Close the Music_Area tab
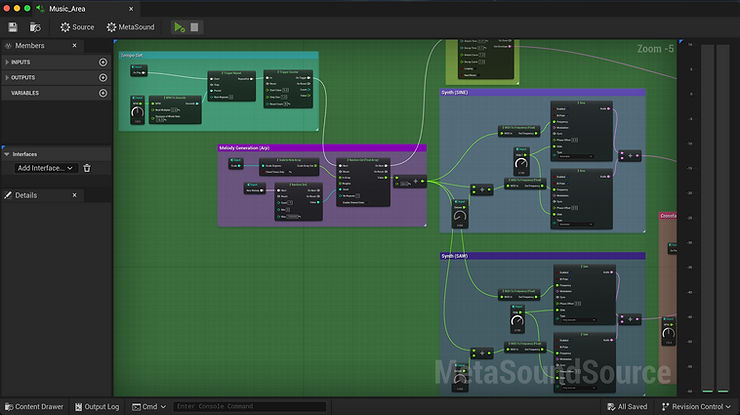Screen dimensions: 740x415 tap(131, 8)
